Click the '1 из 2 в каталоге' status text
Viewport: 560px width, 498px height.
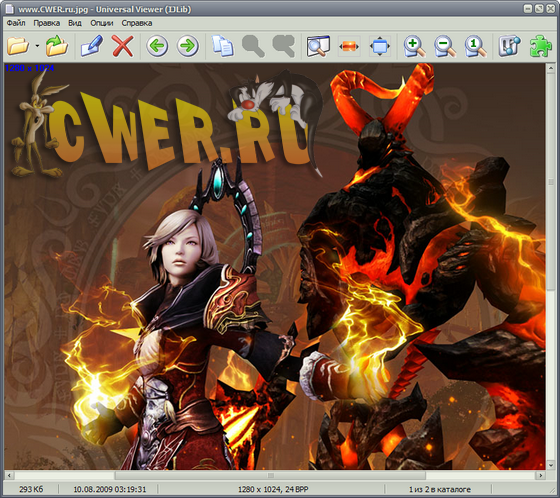tap(440, 489)
